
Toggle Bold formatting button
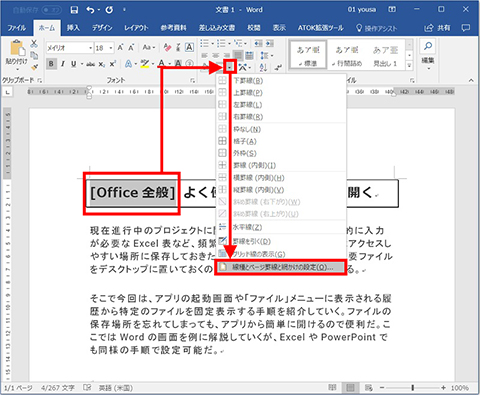pyautogui.click(x=51, y=63)
